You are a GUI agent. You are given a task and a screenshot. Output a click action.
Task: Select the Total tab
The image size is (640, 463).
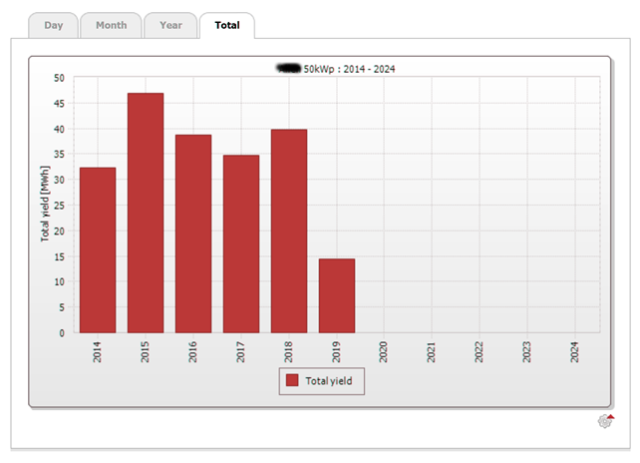[227, 25]
